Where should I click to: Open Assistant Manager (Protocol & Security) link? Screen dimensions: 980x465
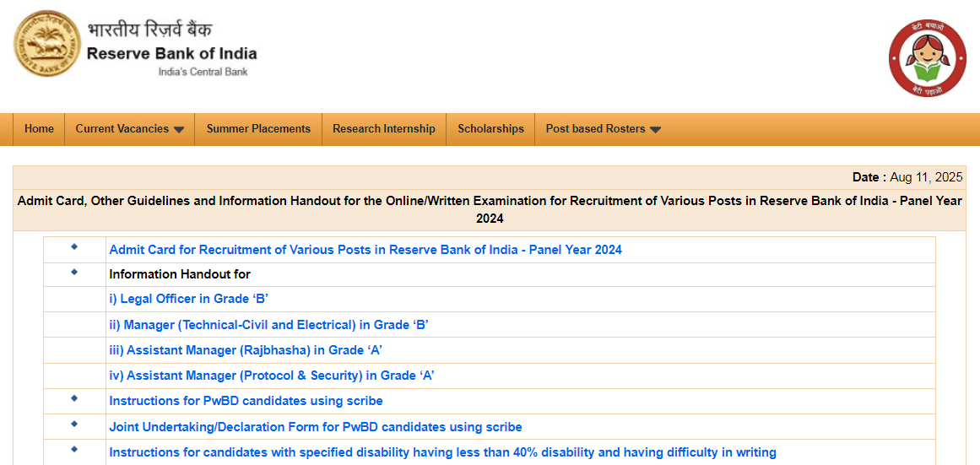tap(271, 376)
